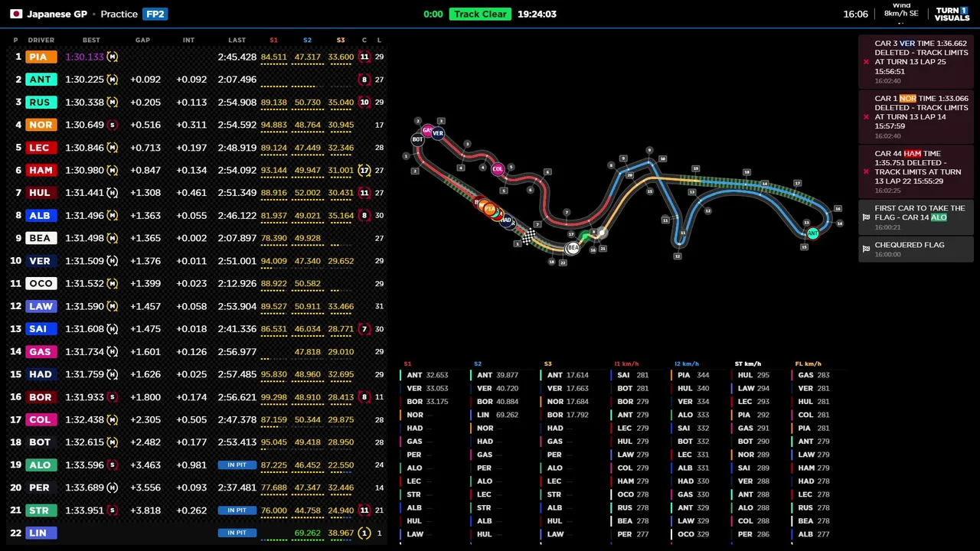Click the IN PIT badge in ALO row
The image size is (980, 551).
237,465
